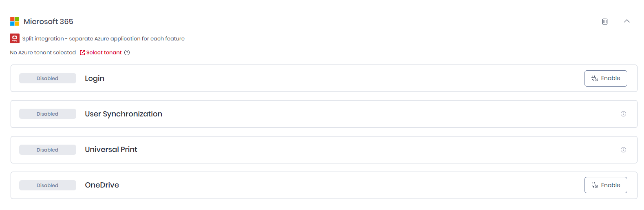Enable the OneDrive feature
Screen dimensions: 644x210
(x=606, y=185)
